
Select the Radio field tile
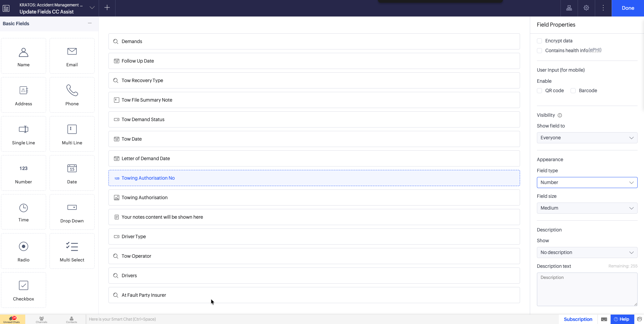(x=24, y=251)
